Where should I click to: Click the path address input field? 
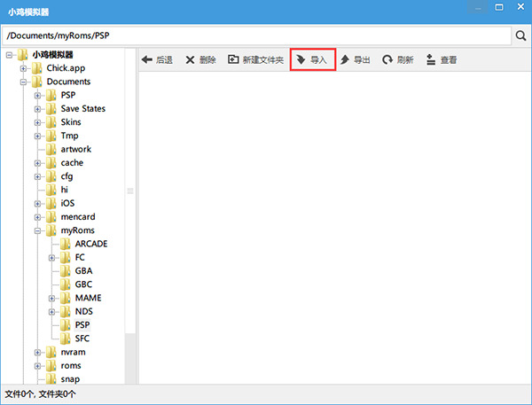(255, 36)
